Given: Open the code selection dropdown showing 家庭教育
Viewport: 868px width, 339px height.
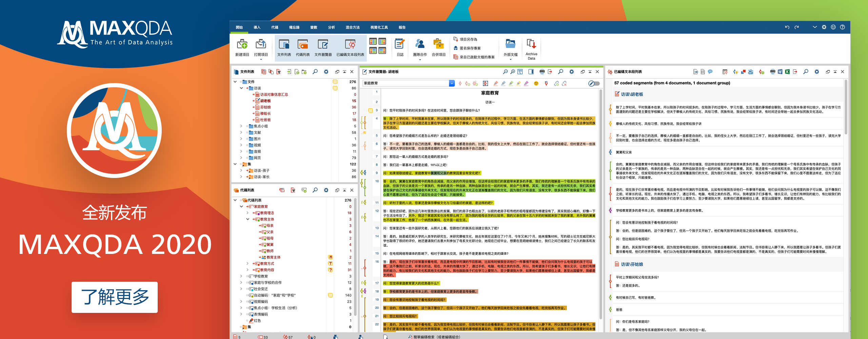Looking at the screenshot, I should (452, 83).
